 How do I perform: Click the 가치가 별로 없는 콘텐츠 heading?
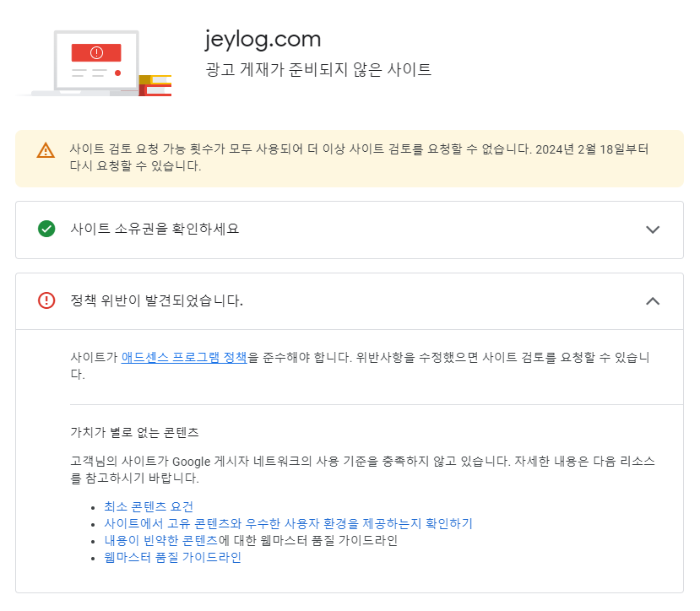point(134,432)
